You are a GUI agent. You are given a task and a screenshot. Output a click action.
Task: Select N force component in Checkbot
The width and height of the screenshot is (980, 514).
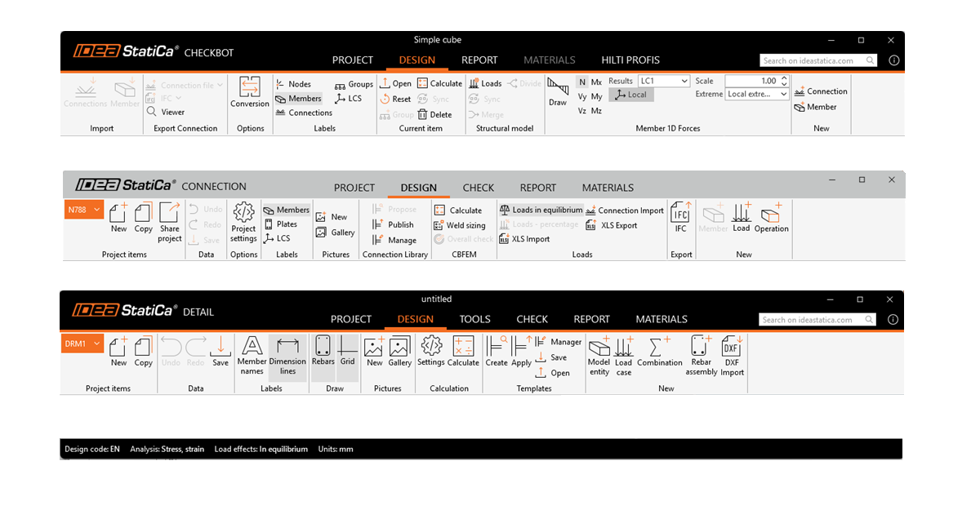582,82
